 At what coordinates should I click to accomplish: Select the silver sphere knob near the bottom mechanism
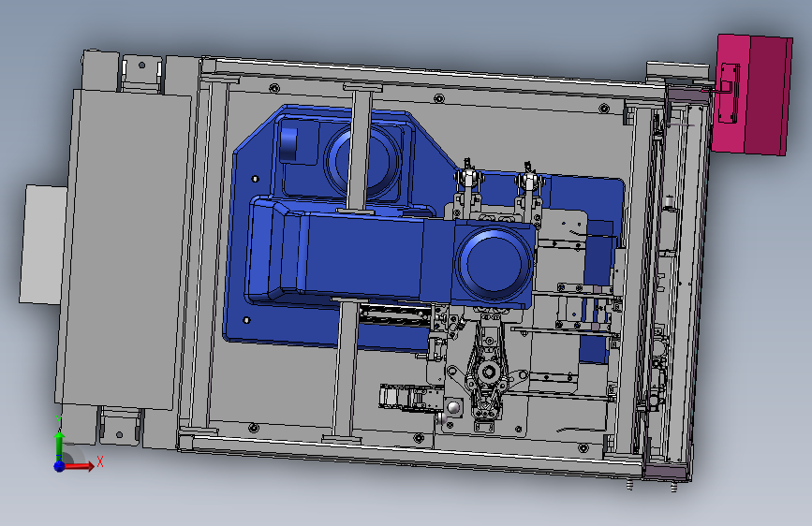pyautogui.click(x=453, y=407)
